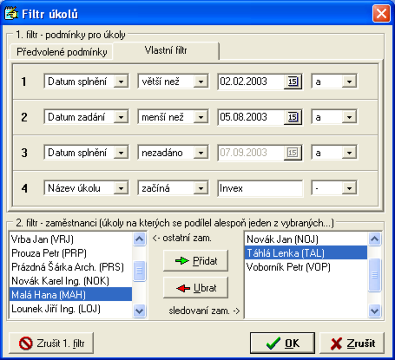395x360 pixels.
Task: Open row 3 field dropdown Datum splnění
Action: (121, 153)
